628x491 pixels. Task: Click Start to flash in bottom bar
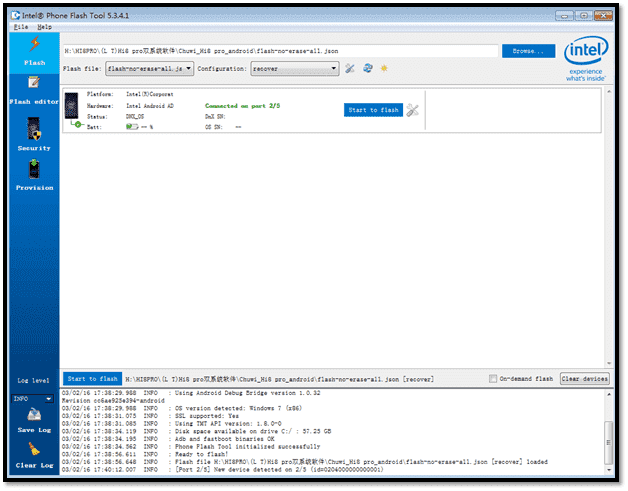(x=93, y=379)
